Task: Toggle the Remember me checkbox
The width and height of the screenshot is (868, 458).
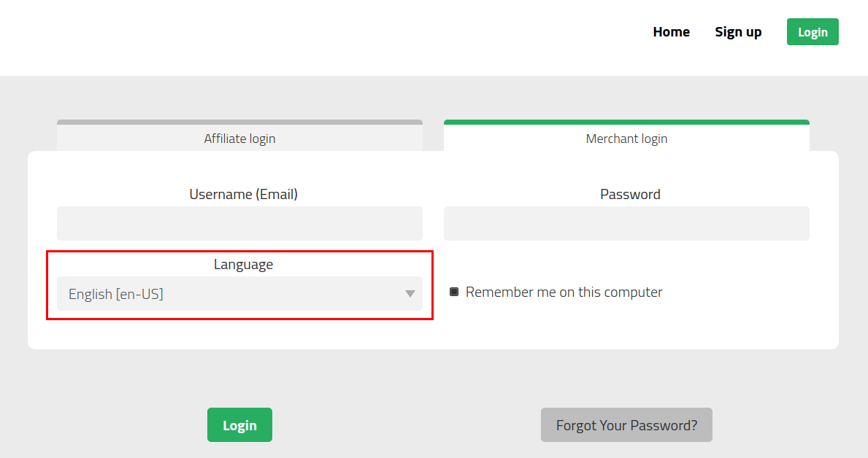Action: pyautogui.click(x=454, y=292)
